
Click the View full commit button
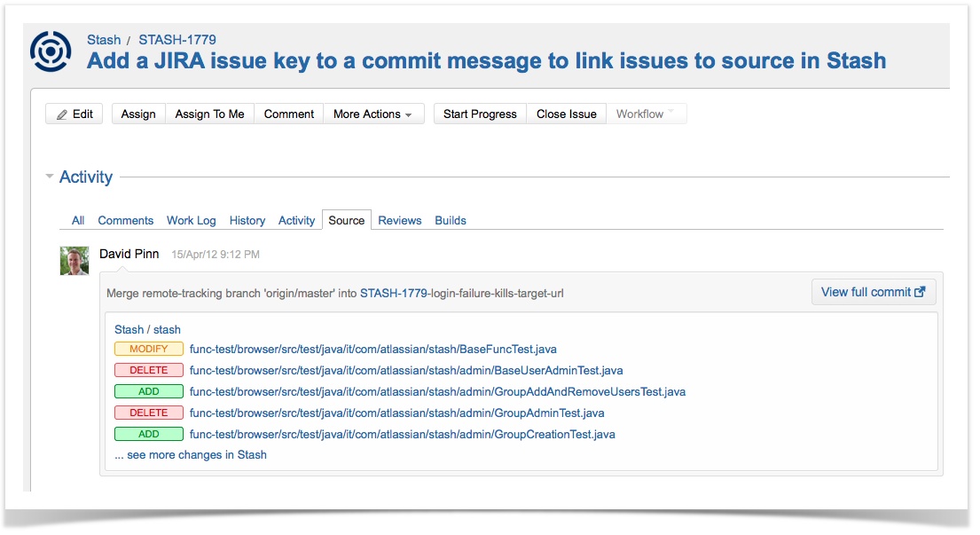click(873, 292)
